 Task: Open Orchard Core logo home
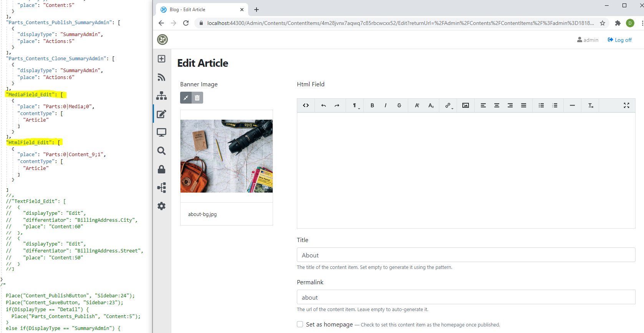point(162,40)
